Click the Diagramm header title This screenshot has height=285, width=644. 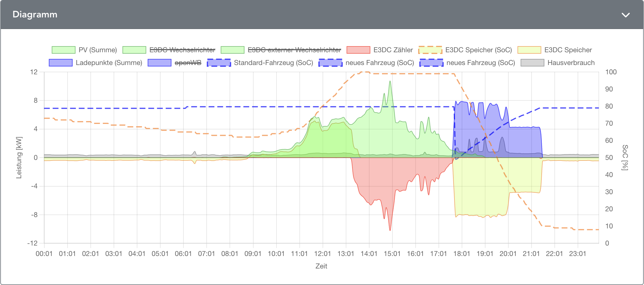(35, 15)
